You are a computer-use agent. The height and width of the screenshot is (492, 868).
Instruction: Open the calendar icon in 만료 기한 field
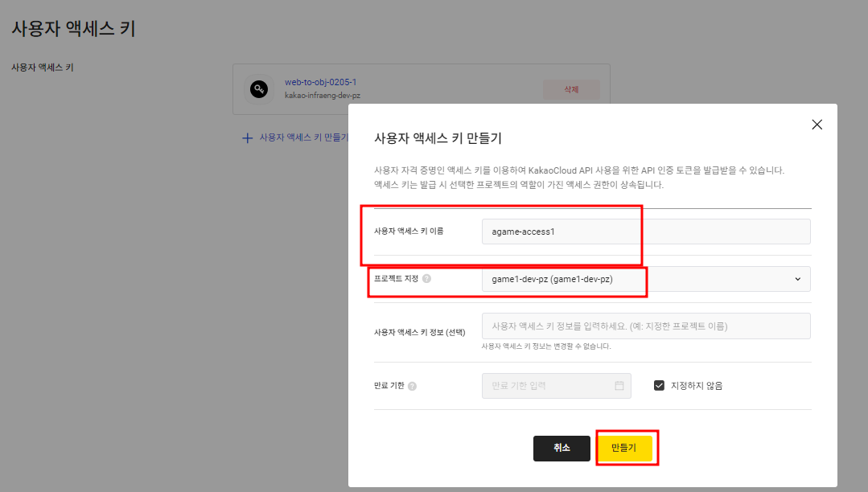coord(619,386)
